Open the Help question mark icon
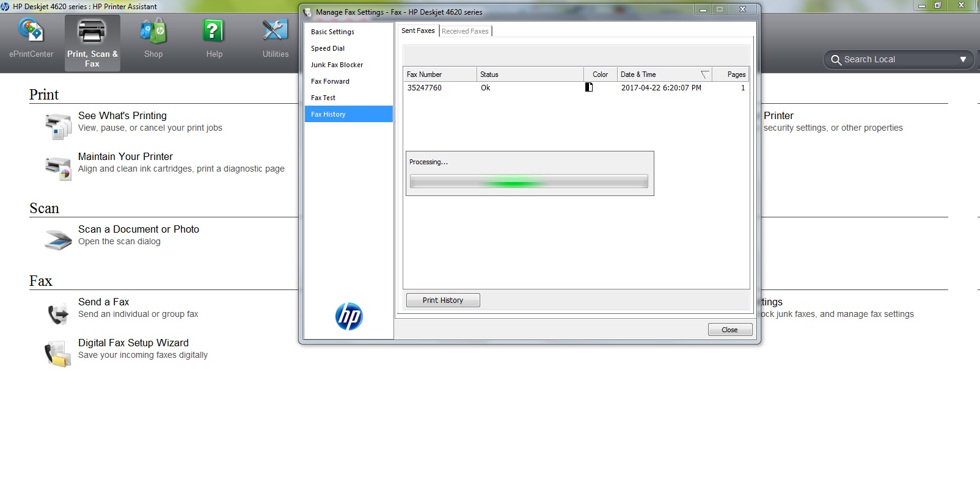 tap(214, 31)
